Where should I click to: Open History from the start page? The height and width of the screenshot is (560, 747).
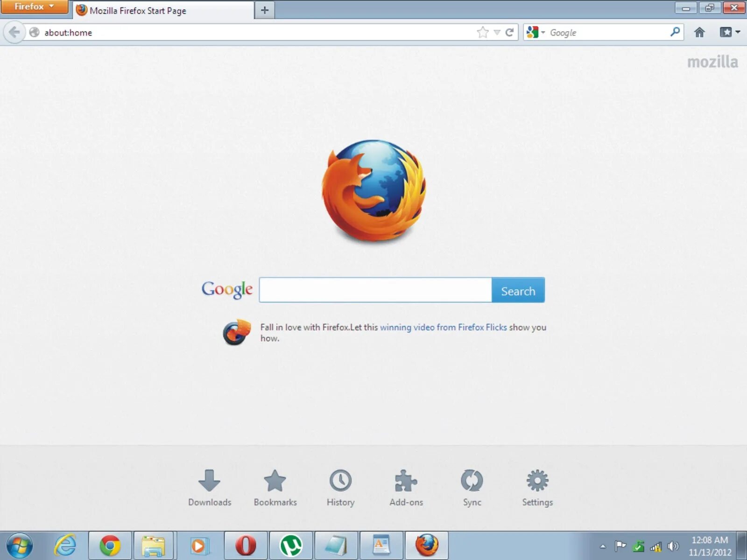[x=341, y=488]
